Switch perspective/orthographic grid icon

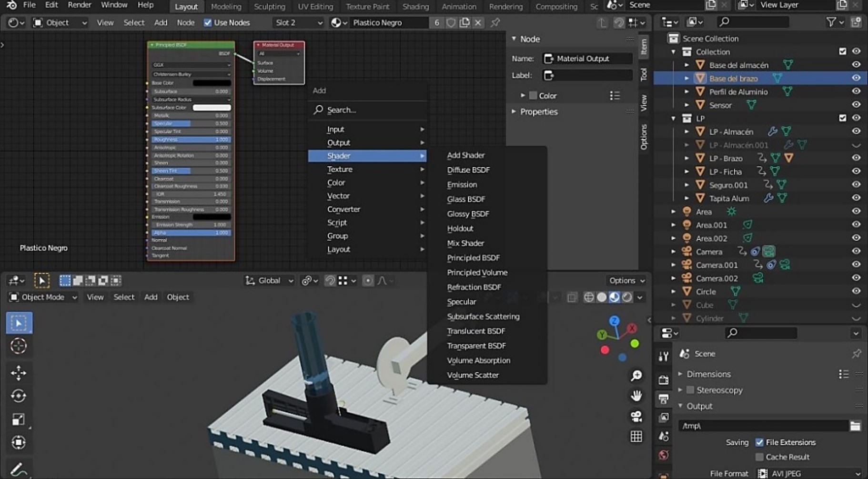(x=636, y=437)
